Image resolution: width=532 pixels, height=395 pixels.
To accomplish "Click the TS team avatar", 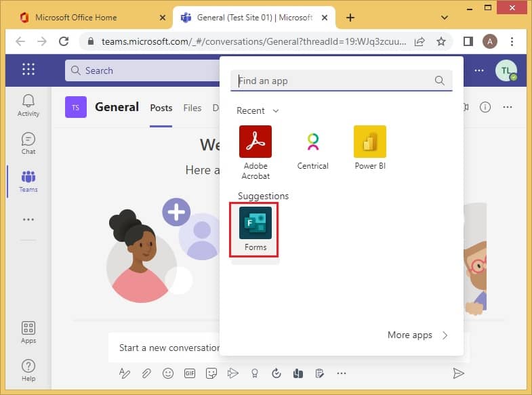I will coord(76,107).
